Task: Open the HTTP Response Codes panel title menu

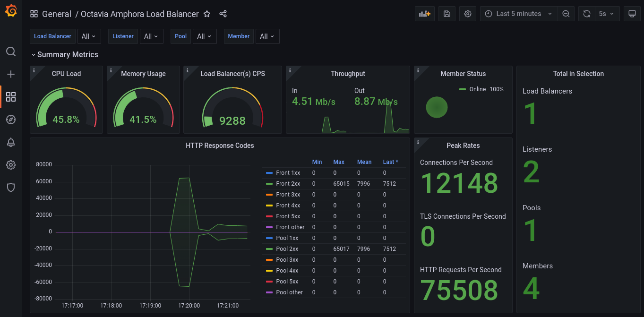Action: click(220, 146)
